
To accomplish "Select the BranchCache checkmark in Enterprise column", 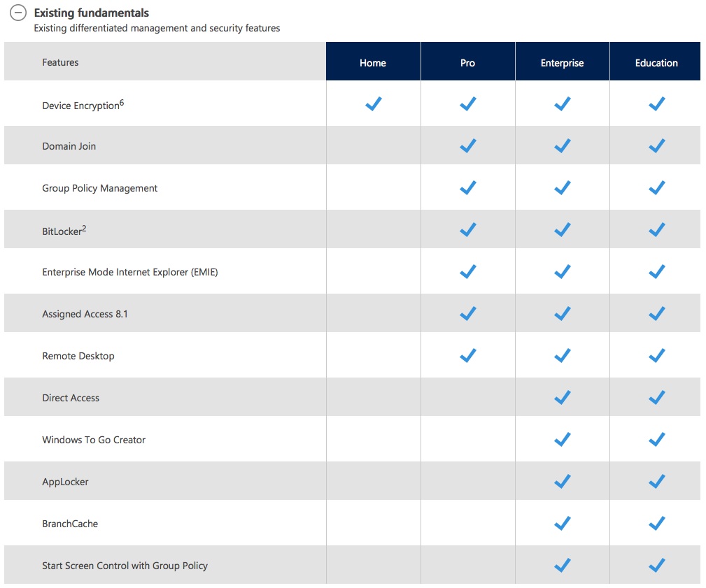I will [562, 523].
